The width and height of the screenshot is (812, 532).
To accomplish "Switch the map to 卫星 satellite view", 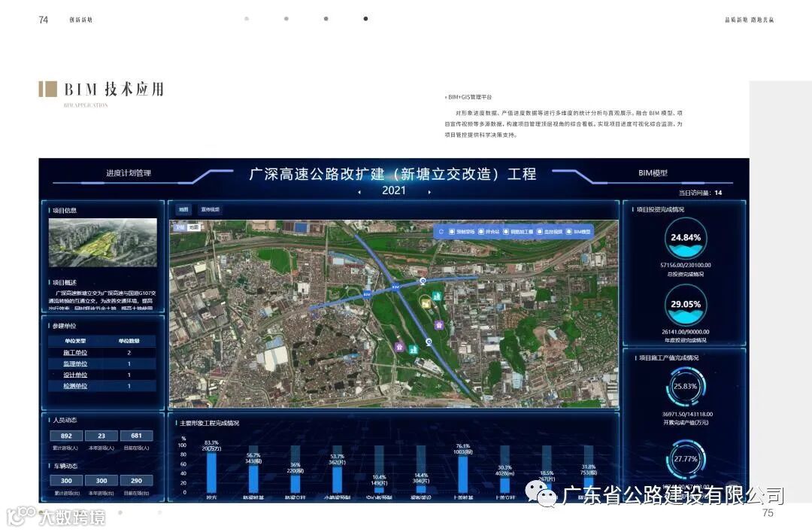I will point(180,227).
